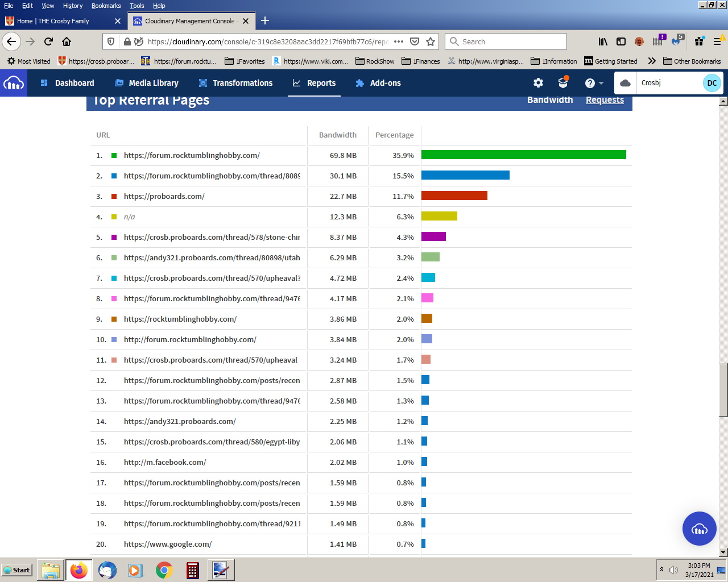The image size is (728, 582).
Task: Switch referral view to Bandwidth
Action: coord(550,100)
